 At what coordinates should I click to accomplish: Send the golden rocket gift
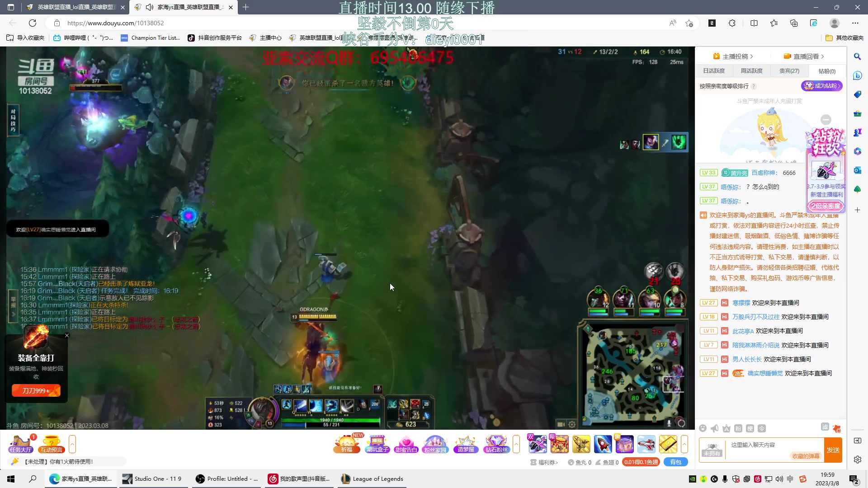(581, 444)
